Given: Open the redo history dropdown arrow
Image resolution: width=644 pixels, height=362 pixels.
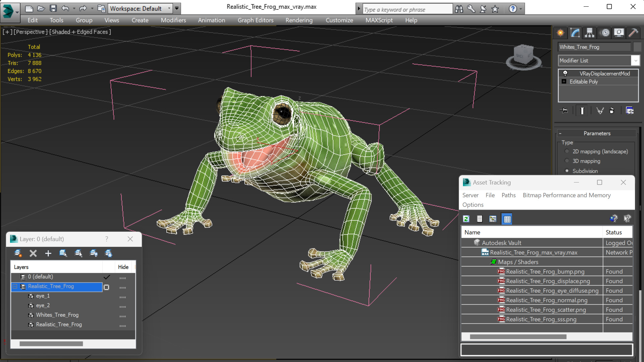Looking at the screenshot, I should 92,8.
